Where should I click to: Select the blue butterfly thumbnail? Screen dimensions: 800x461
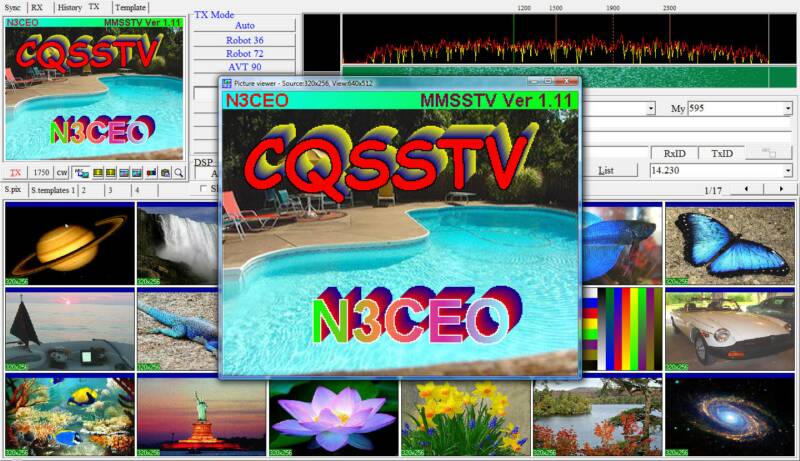click(730, 244)
